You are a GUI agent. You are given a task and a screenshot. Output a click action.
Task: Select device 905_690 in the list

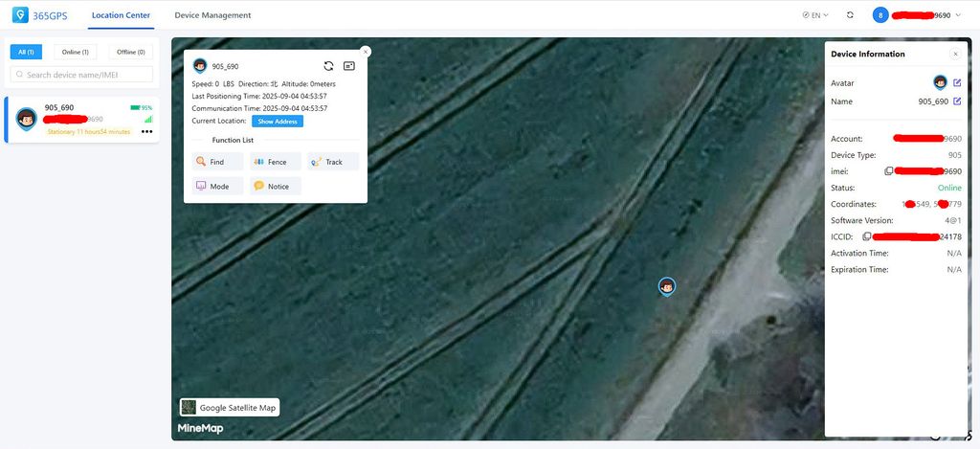coord(82,120)
